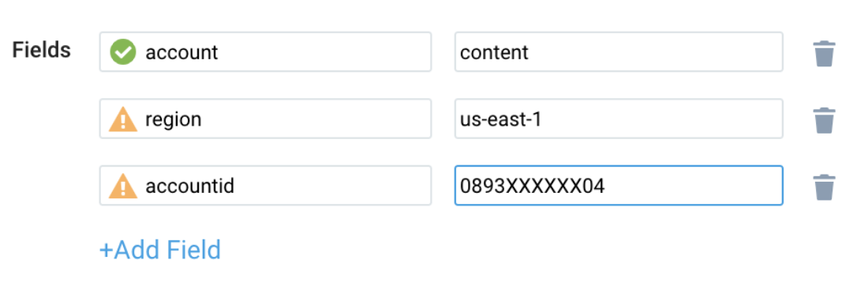Click the value input containing 0893XXXXXX04
The width and height of the screenshot is (868, 294).
(x=619, y=185)
